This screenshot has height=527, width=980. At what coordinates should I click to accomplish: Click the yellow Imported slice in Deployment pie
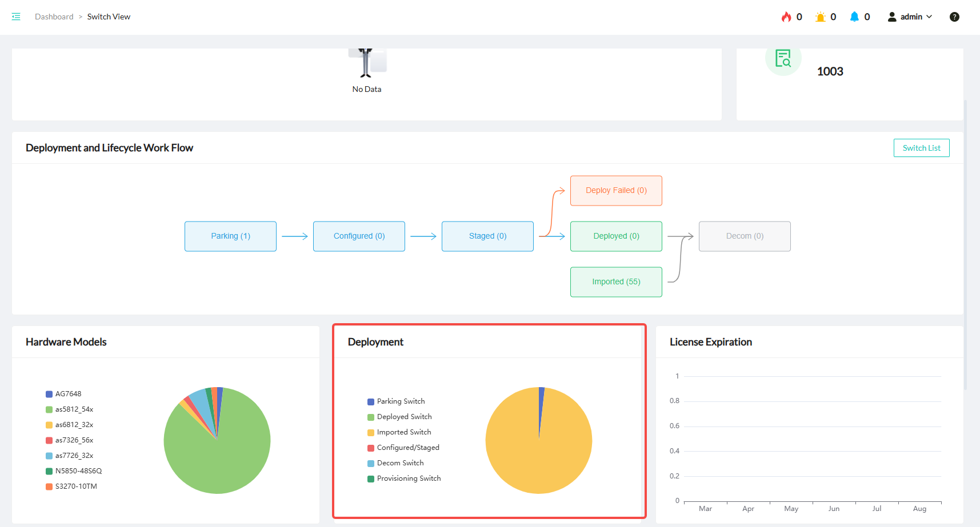[539, 457]
